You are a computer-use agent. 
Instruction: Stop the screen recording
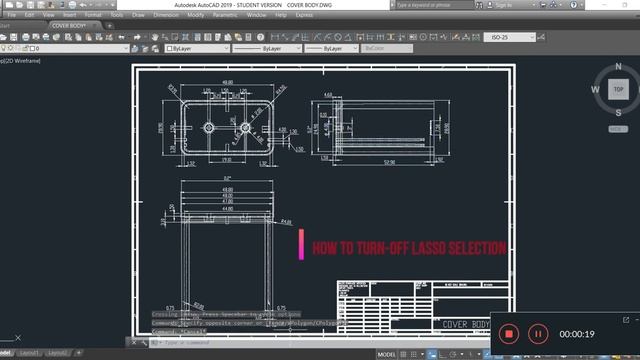pyautogui.click(x=509, y=334)
